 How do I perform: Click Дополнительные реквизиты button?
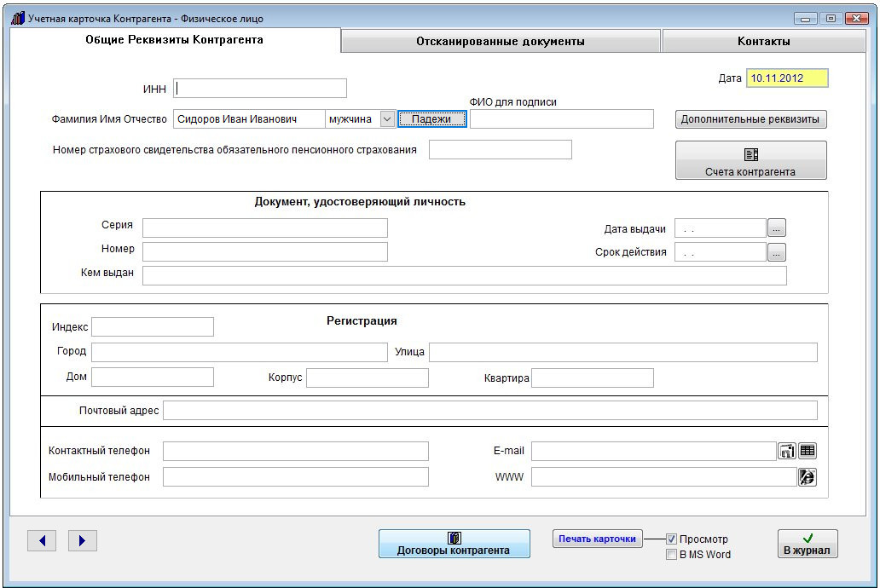750,119
